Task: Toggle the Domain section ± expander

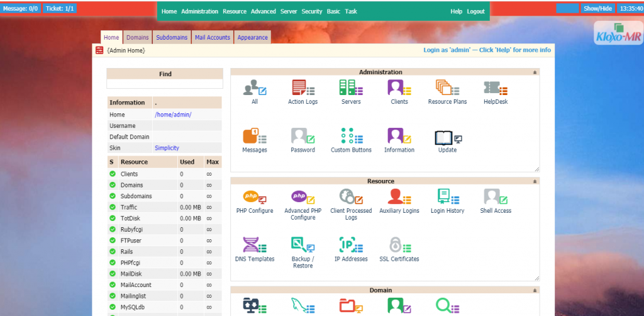Action: click(535, 290)
